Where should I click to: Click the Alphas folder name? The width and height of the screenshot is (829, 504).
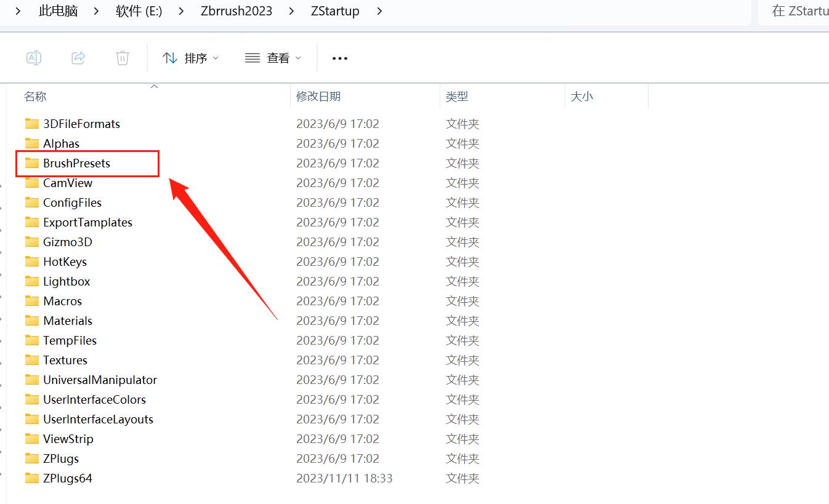(x=61, y=143)
